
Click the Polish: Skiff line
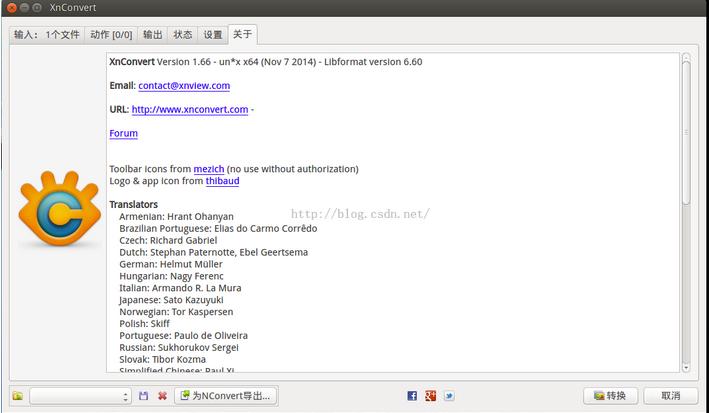[145, 324]
